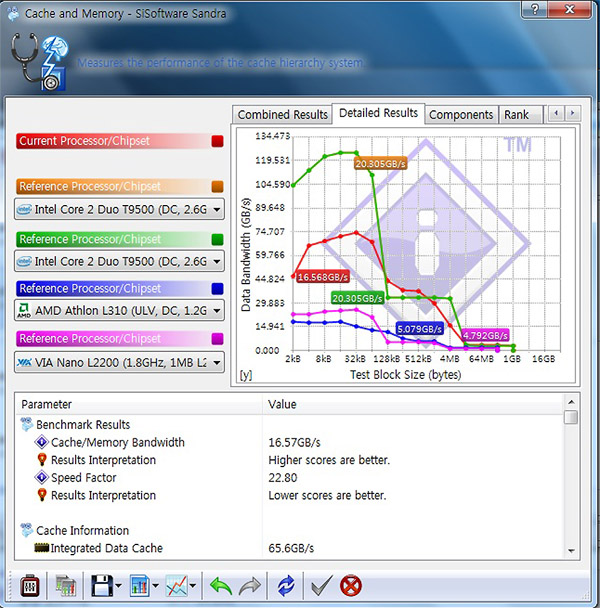The width and height of the screenshot is (600, 608).
Task: Click the help question mark button
Action: click(x=534, y=9)
